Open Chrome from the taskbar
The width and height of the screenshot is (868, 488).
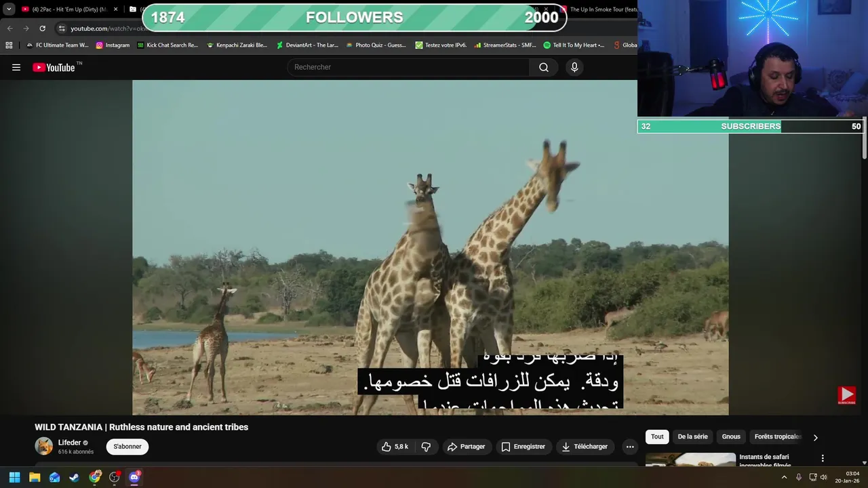point(95,477)
